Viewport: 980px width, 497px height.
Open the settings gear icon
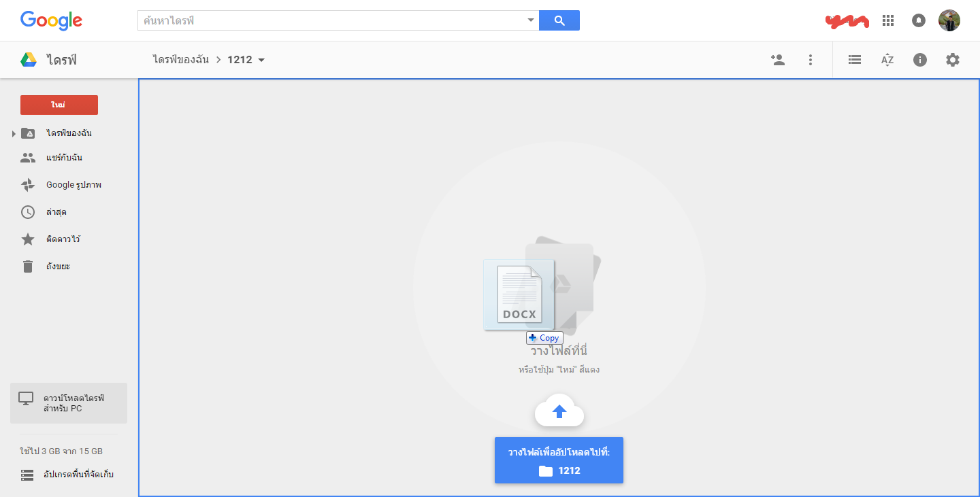coord(953,60)
